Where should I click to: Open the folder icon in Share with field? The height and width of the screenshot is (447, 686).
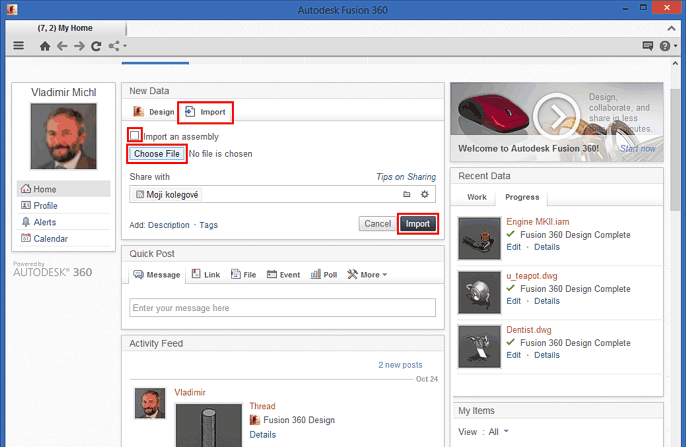click(x=406, y=194)
